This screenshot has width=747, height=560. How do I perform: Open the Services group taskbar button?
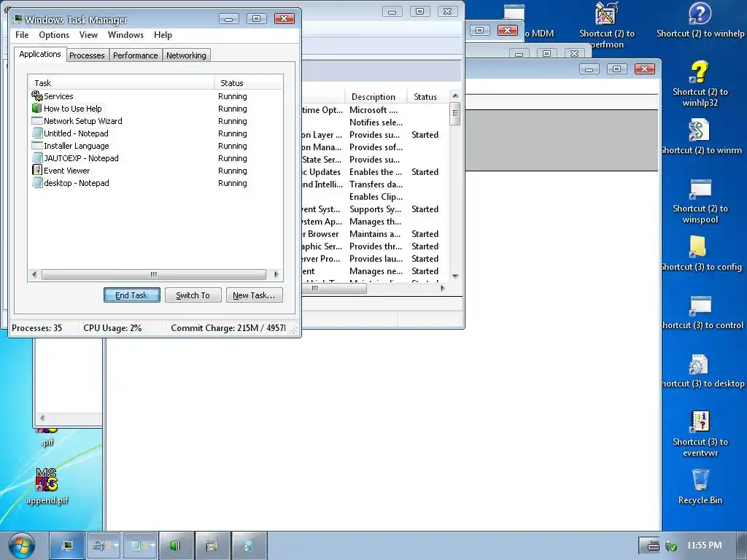(104, 545)
